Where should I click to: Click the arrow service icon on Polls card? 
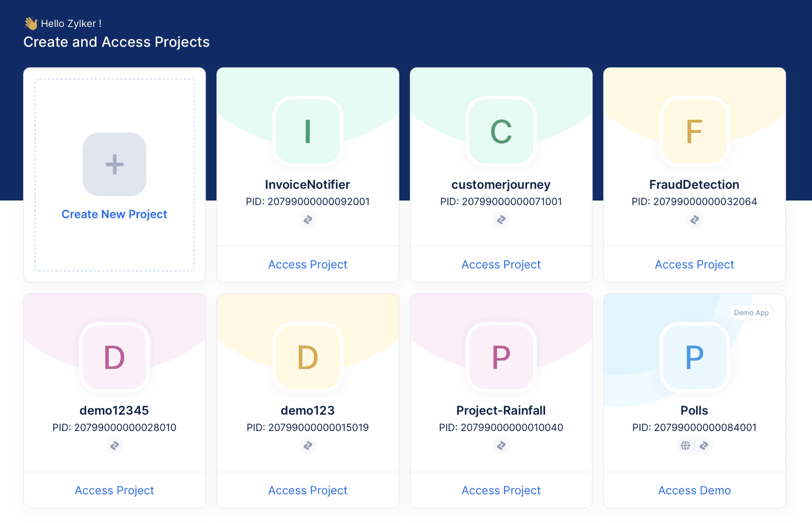pos(704,445)
